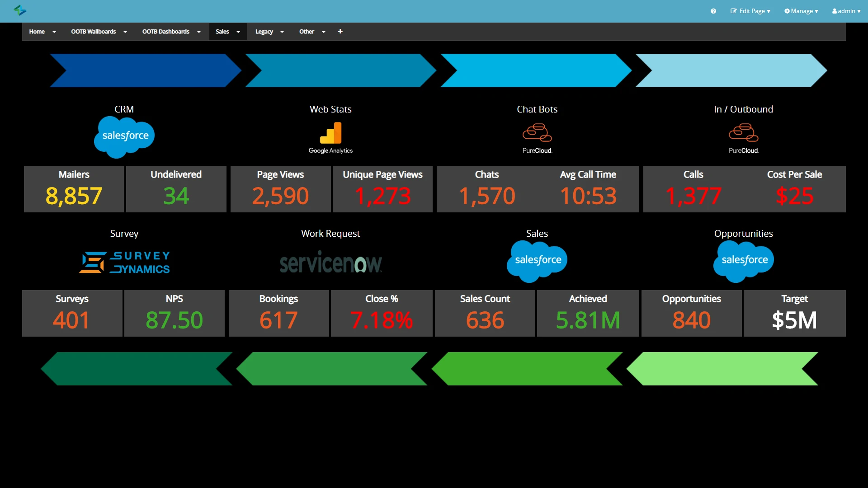Expand the Other menu arrow

[x=324, y=32]
